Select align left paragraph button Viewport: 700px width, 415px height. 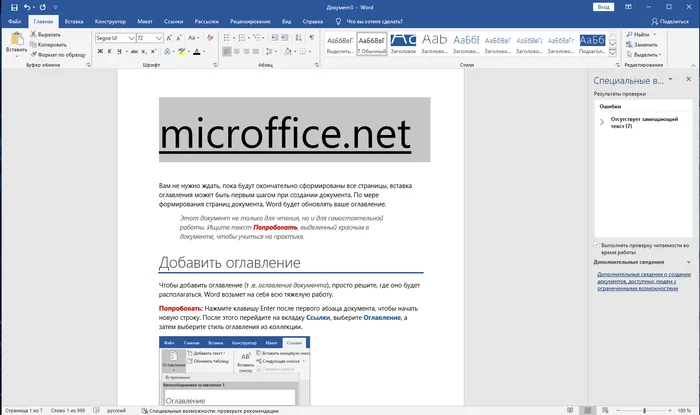(227, 51)
